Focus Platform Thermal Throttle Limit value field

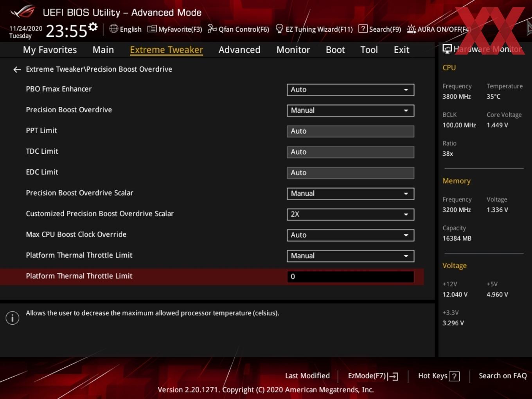coord(350,277)
